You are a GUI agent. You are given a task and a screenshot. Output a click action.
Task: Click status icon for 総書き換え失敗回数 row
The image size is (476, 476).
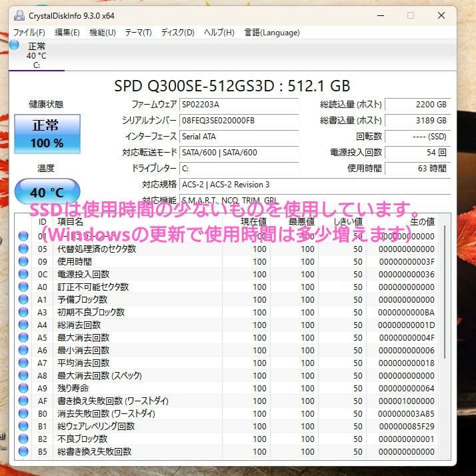pyautogui.click(x=23, y=451)
